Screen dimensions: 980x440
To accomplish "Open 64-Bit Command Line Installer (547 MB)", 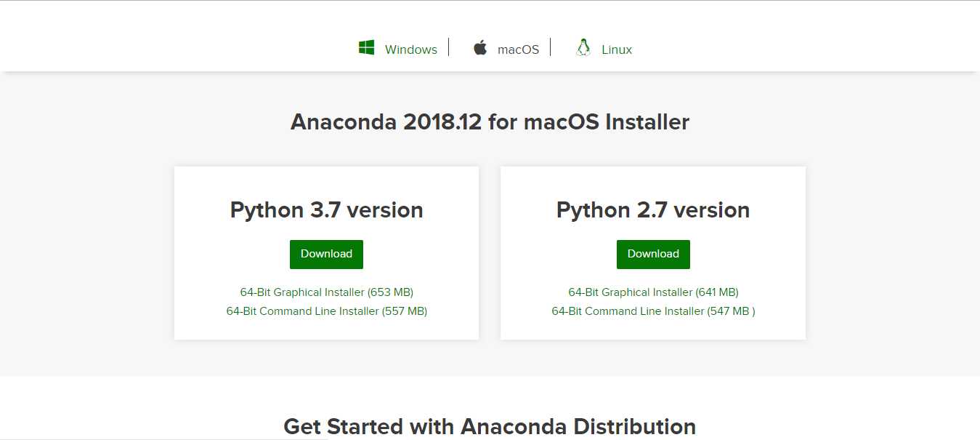I will tap(653, 311).
